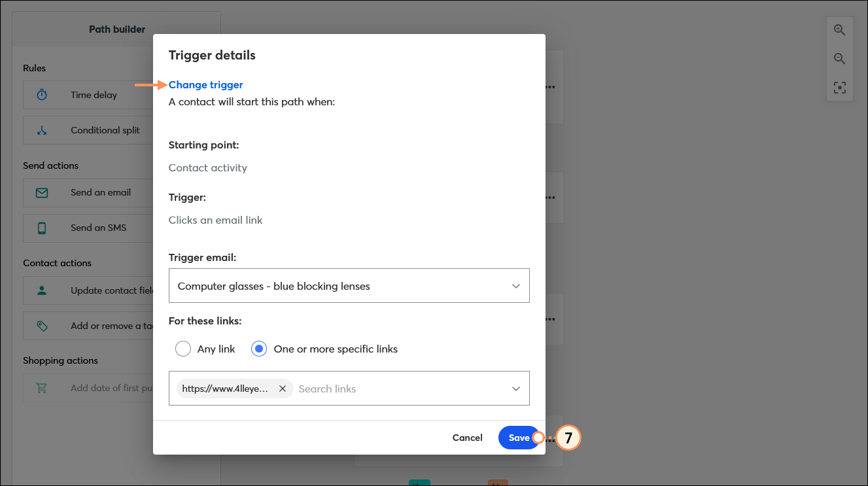
Task: Choose the Send an email action label
Action: coord(101,192)
